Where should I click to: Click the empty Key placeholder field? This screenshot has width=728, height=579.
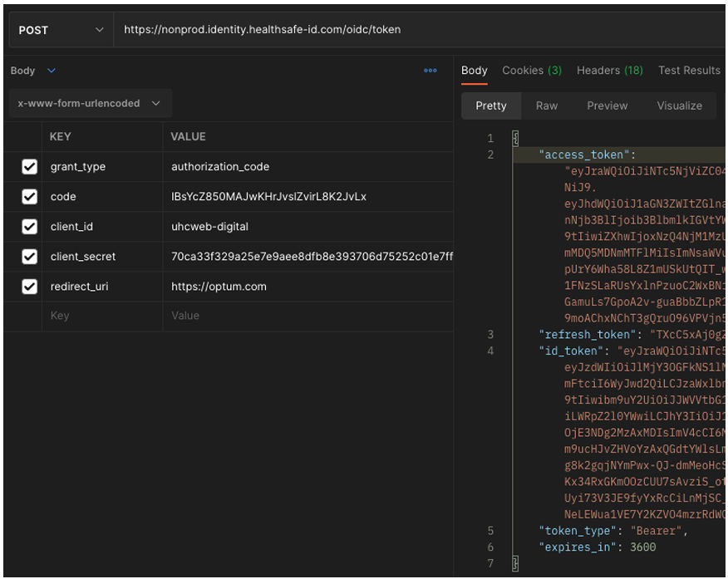point(102,316)
